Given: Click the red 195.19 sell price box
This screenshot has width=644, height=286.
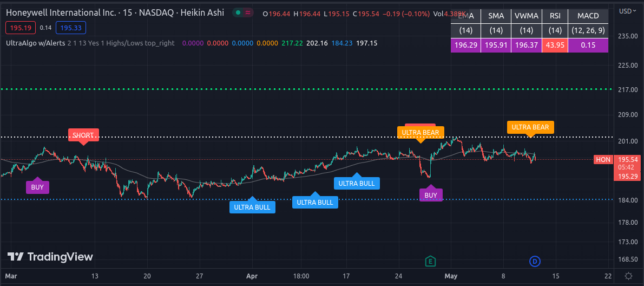Looking at the screenshot, I should point(21,28).
